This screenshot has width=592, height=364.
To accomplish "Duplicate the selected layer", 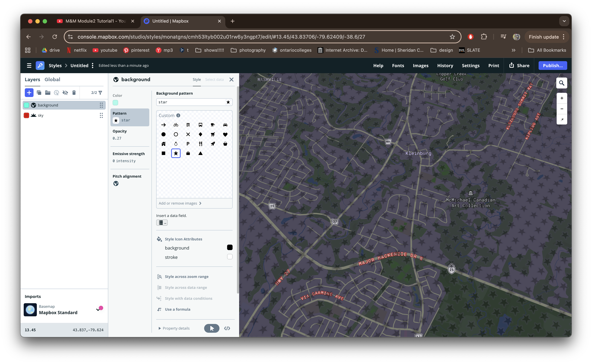I will pos(39,93).
